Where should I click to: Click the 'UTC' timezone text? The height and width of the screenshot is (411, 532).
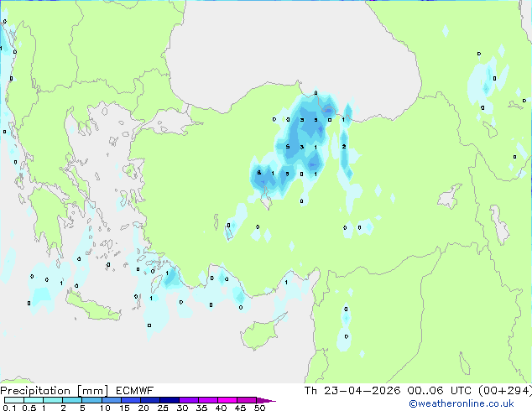point(461,391)
